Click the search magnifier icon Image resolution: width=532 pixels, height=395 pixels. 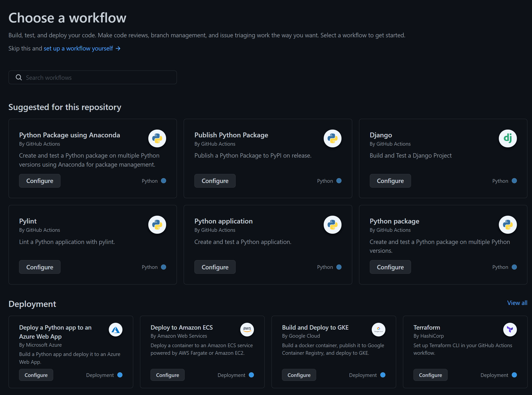(x=19, y=77)
